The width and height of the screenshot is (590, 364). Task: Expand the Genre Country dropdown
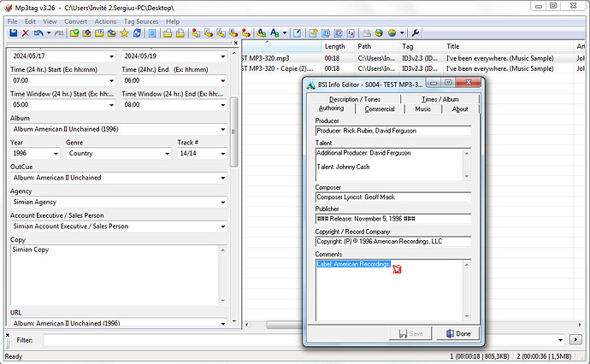[x=167, y=154]
